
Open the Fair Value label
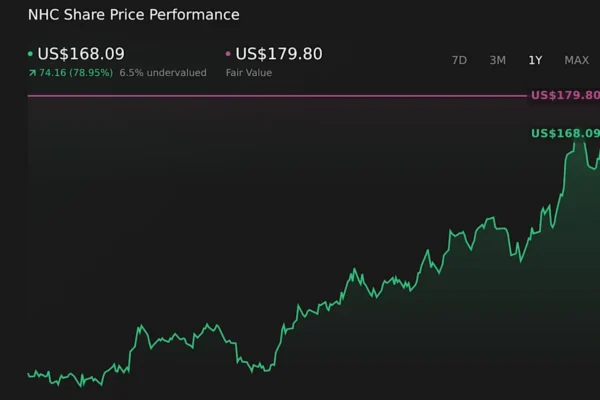[x=248, y=73]
